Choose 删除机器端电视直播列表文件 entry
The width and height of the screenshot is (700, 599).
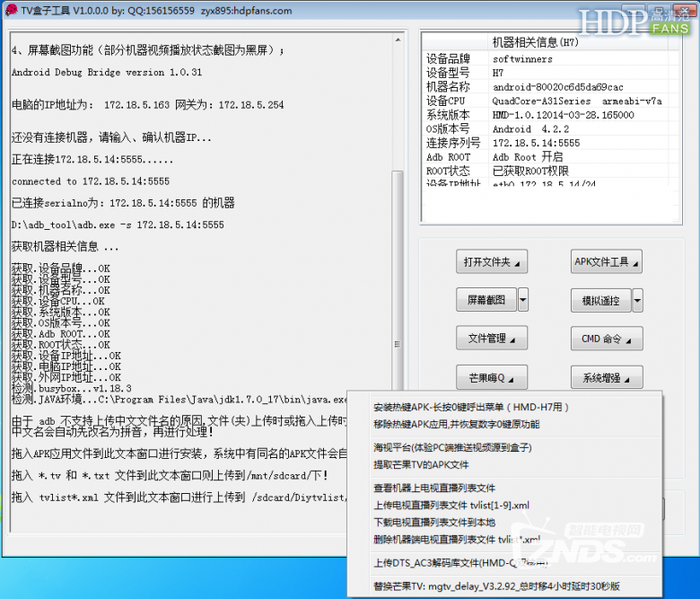457,540
